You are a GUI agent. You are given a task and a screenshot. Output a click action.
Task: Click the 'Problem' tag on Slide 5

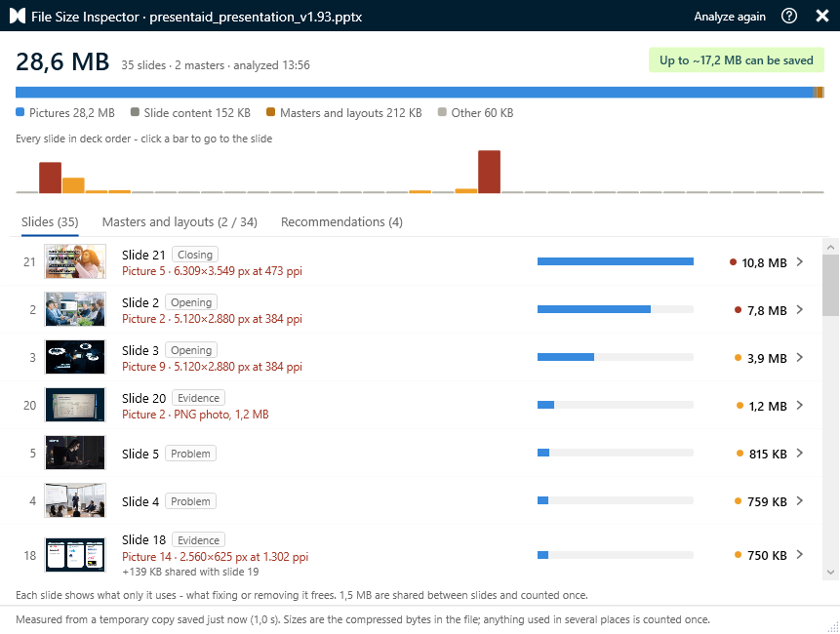click(x=190, y=453)
